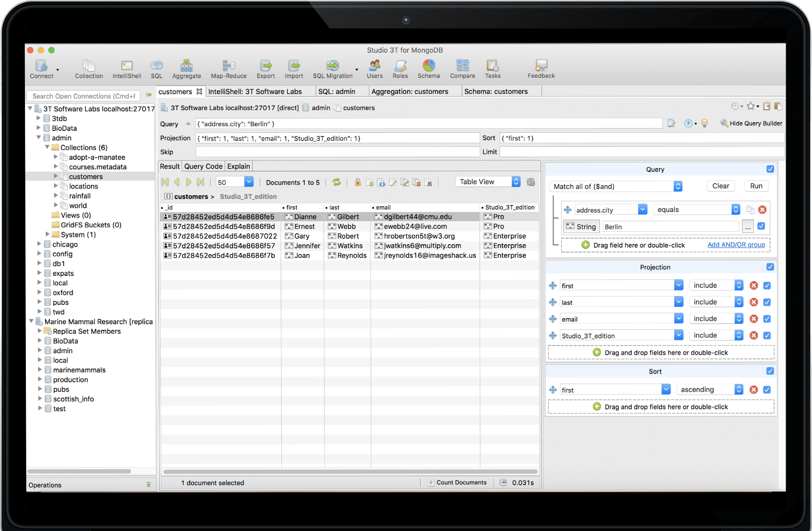Open the Table View dropdown

coord(488,182)
